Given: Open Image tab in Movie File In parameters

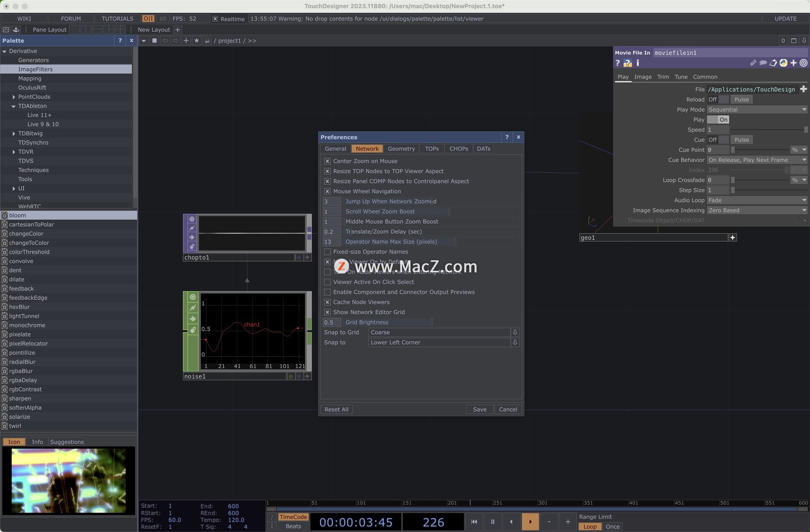Looking at the screenshot, I should pyautogui.click(x=643, y=77).
